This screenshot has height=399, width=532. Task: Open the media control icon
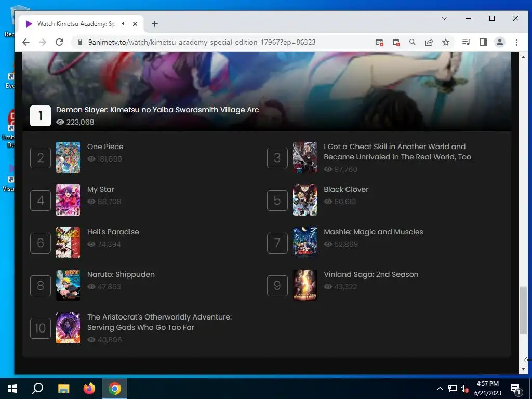coord(466,42)
